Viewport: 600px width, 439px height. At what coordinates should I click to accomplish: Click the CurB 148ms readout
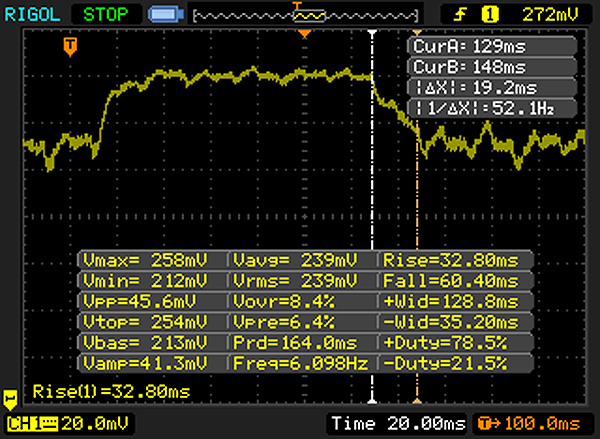(492, 67)
